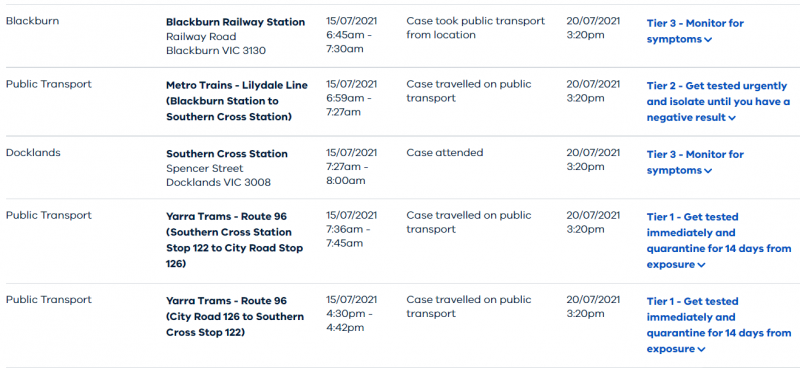Click 6:59am - 7:27am exposure time cell
800x368 pixels.
349,98
